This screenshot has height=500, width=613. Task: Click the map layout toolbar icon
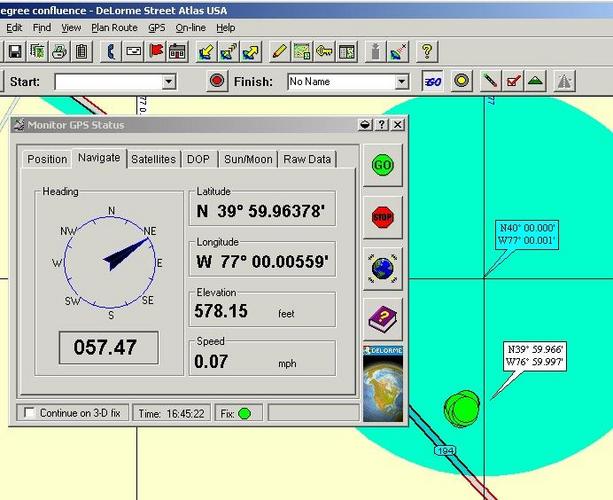tap(346, 51)
